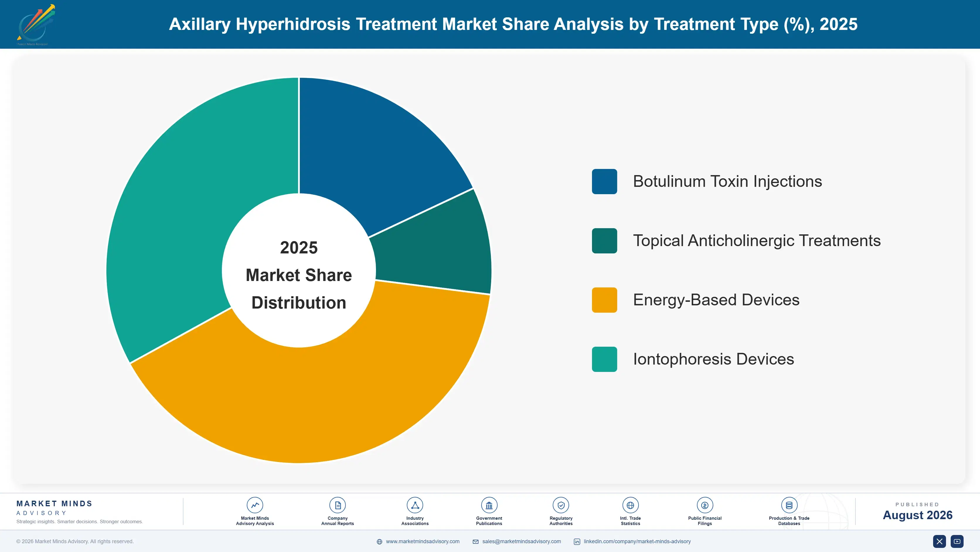Select the Regulatory Authorities shield icon
980x552 pixels.
tap(561, 505)
